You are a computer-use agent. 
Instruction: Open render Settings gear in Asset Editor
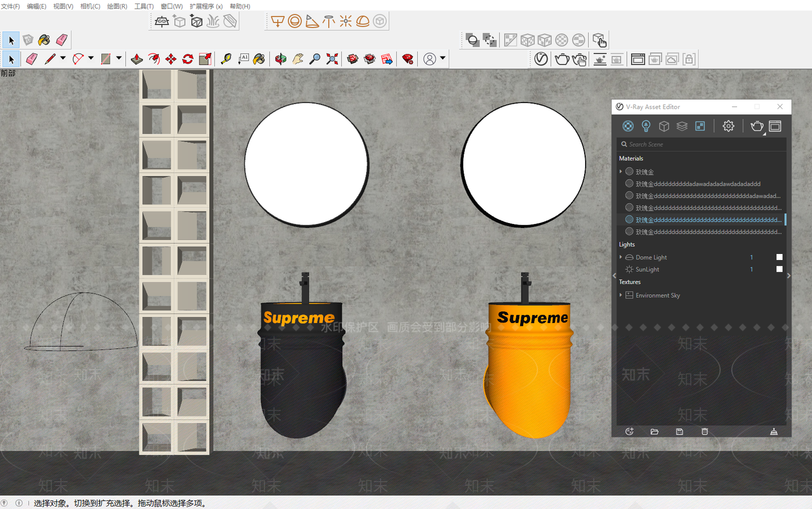pyautogui.click(x=728, y=126)
